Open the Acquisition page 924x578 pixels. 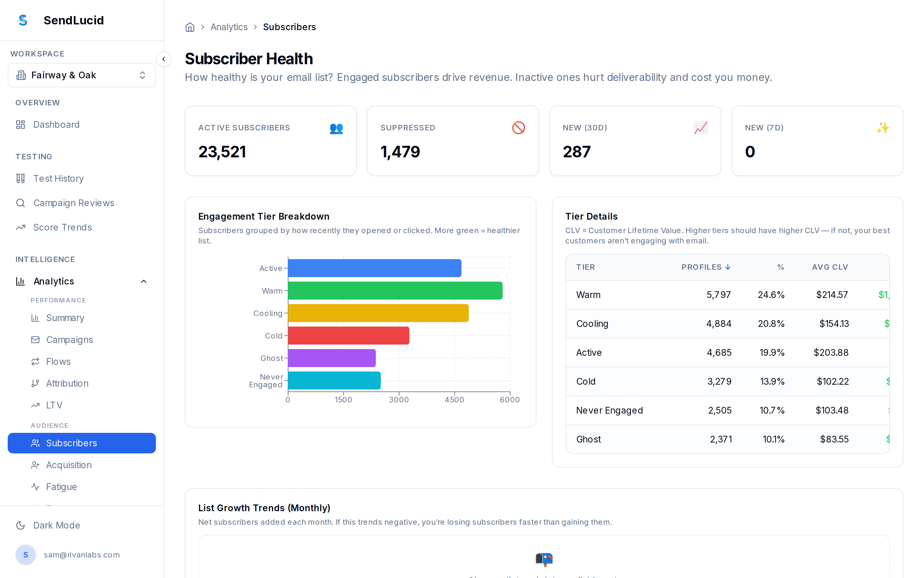(82, 465)
